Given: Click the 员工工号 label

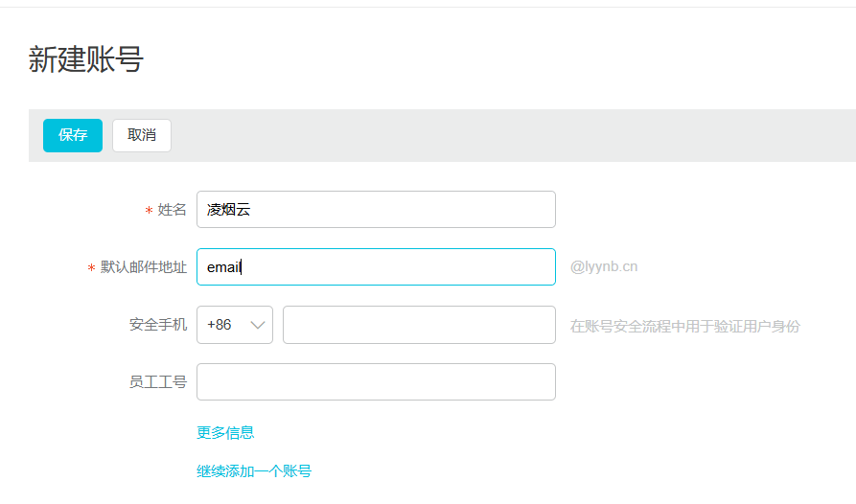Looking at the screenshot, I should (158, 381).
